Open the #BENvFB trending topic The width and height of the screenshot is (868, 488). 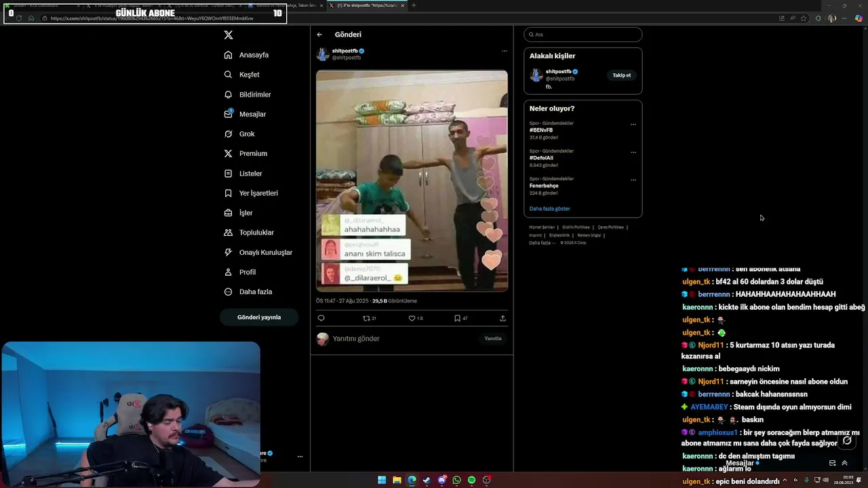[x=541, y=130]
